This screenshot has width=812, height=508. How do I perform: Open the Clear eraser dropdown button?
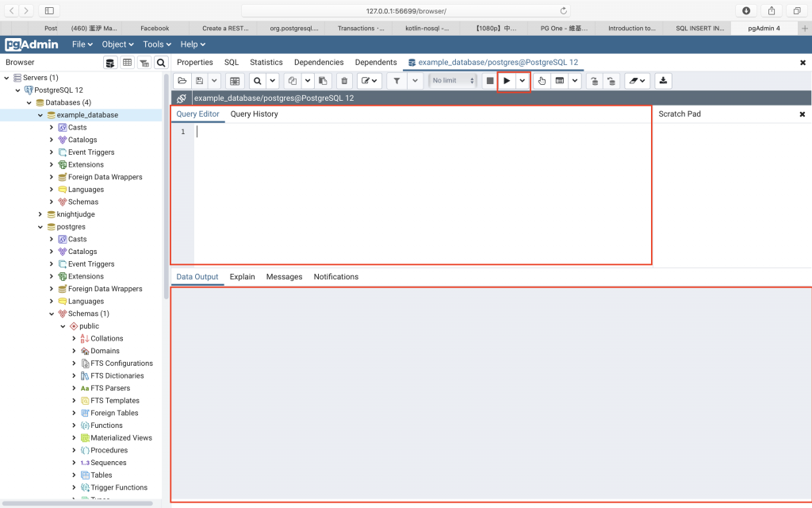(638, 81)
